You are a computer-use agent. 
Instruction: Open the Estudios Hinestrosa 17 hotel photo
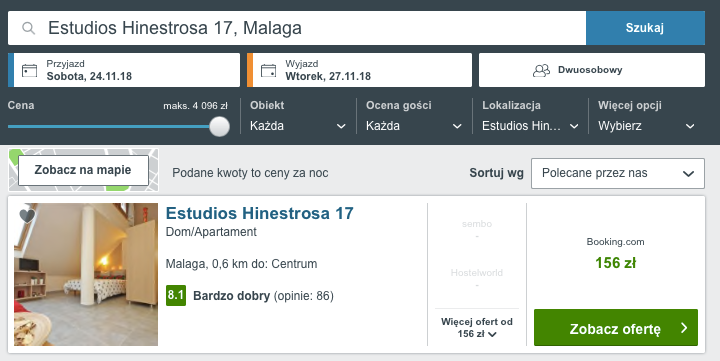tap(86, 275)
